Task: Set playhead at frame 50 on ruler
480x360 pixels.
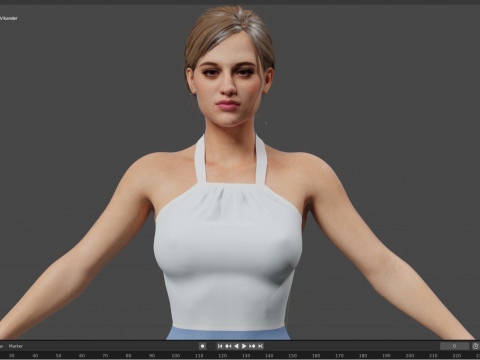Action: tap(58, 356)
